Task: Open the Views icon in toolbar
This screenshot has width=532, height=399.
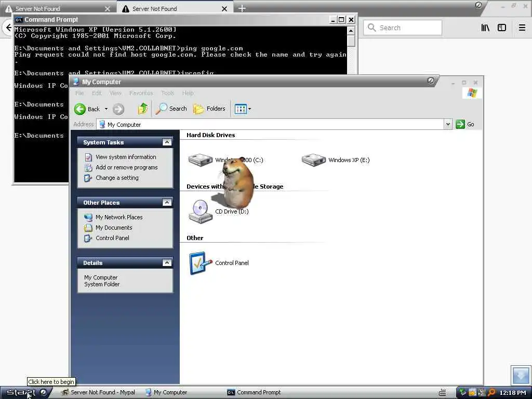Action: click(x=241, y=109)
